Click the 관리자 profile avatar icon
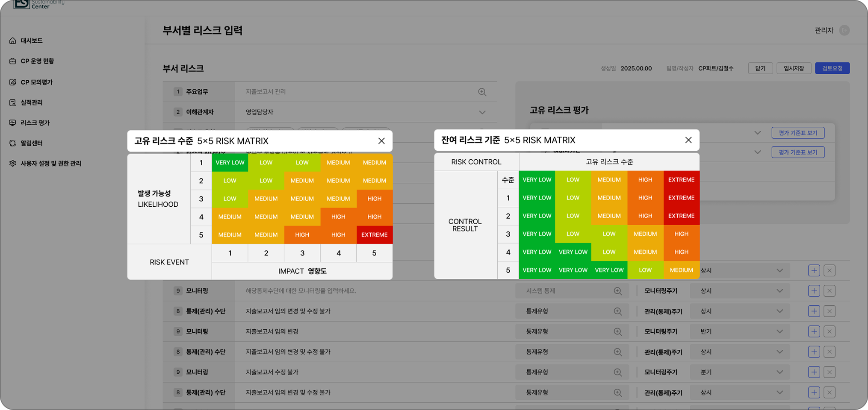Image resolution: width=868 pixels, height=410 pixels. pyautogui.click(x=844, y=30)
